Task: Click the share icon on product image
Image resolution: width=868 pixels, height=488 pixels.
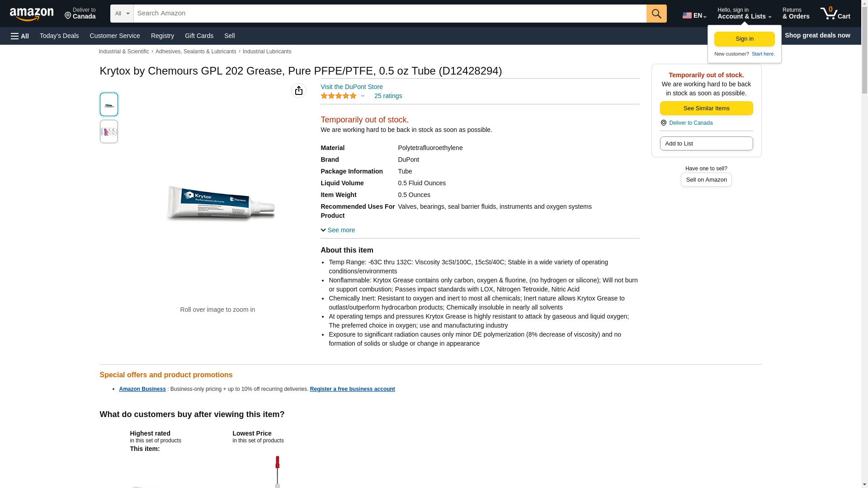Action: 299,90
